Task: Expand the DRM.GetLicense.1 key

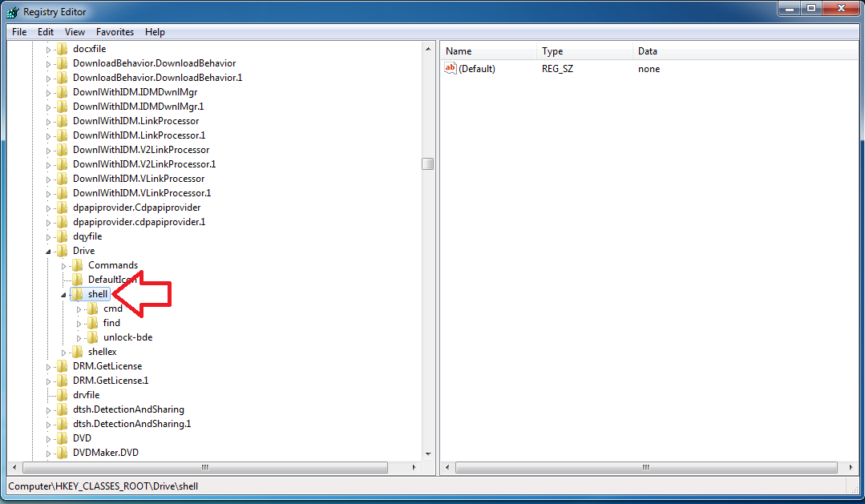Action: [x=48, y=381]
